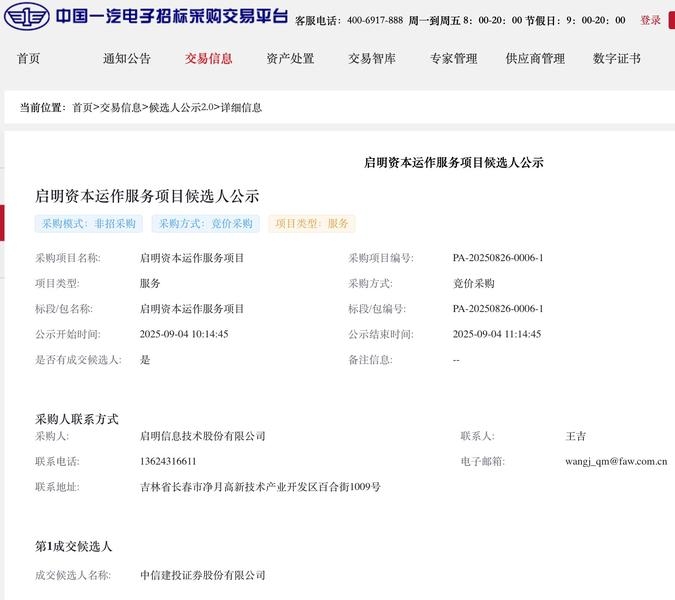Open the 专家管理 menu item

pyautogui.click(x=454, y=59)
